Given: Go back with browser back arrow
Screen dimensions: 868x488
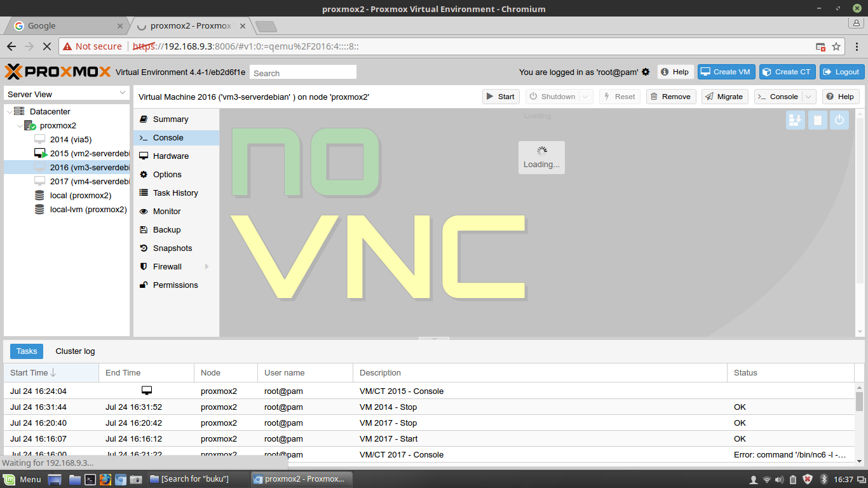Looking at the screenshot, I should pos(11,46).
